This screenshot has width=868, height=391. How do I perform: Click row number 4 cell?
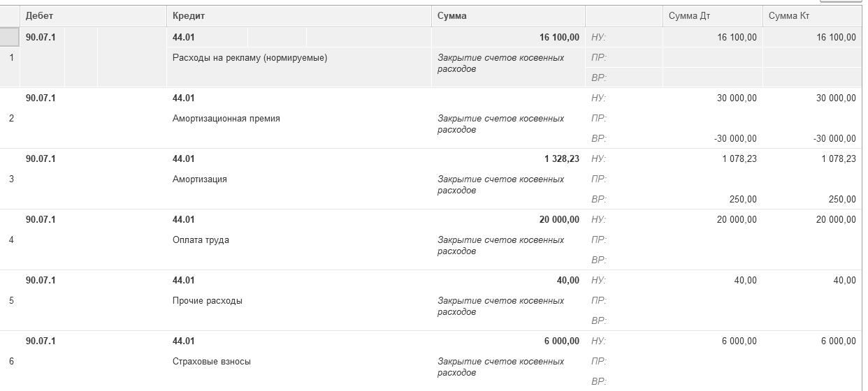pyautogui.click(x=11, y=240)
